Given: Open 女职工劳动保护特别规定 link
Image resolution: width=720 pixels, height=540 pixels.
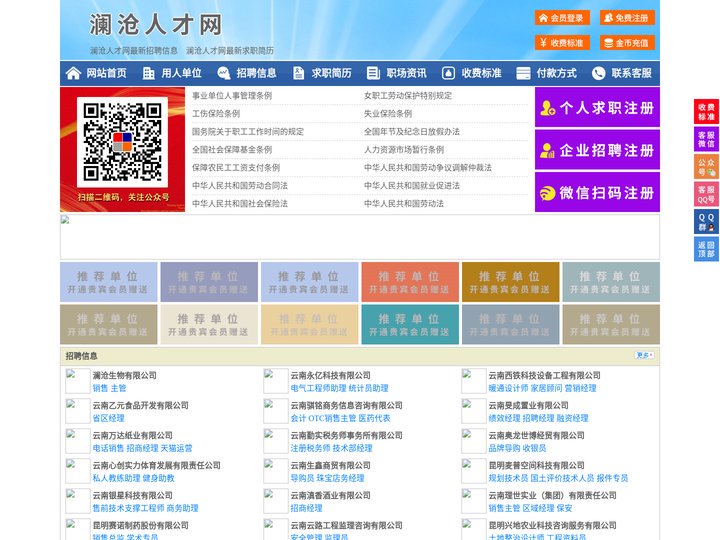Looking at the screenshot, I should tap(408, 96).
